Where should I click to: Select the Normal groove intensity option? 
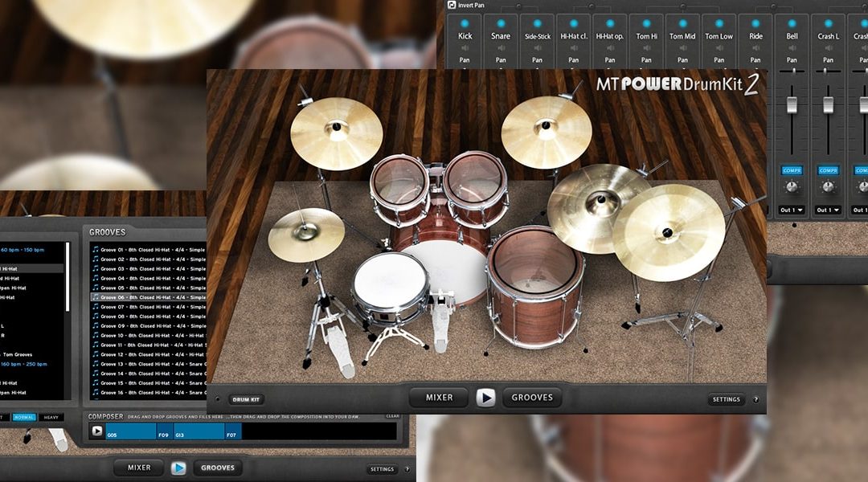point(23,417)
